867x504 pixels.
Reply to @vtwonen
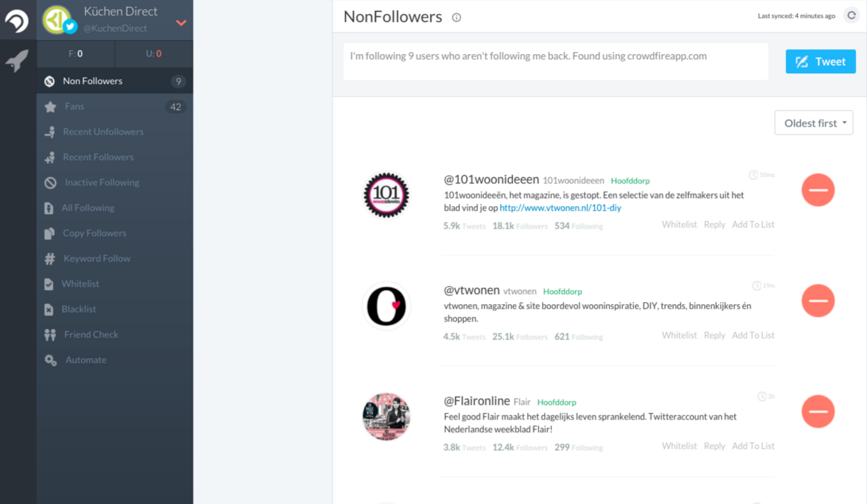tap(714, 335)
